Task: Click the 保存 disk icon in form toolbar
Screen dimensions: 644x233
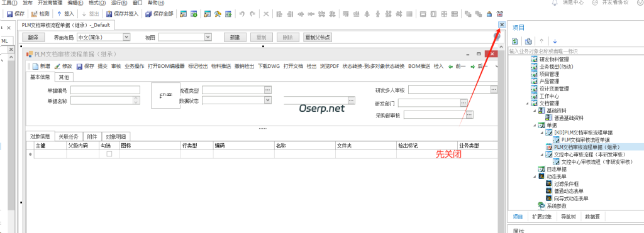Action: click(80, 66)
